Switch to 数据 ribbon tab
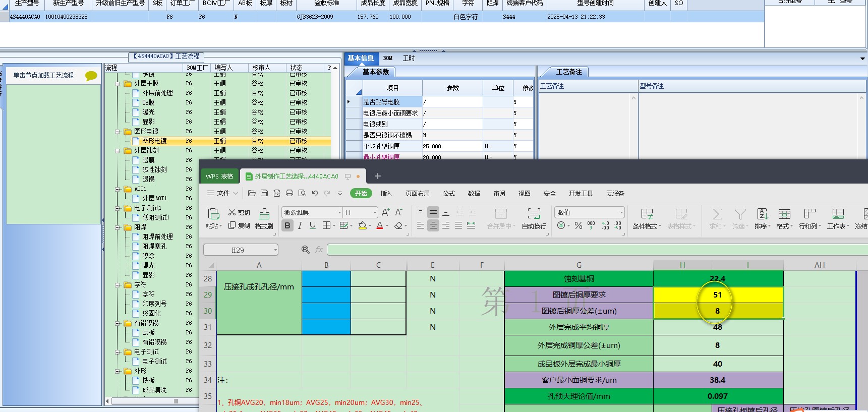The width and height of the screenshot is (868, 412). point(474,193)
